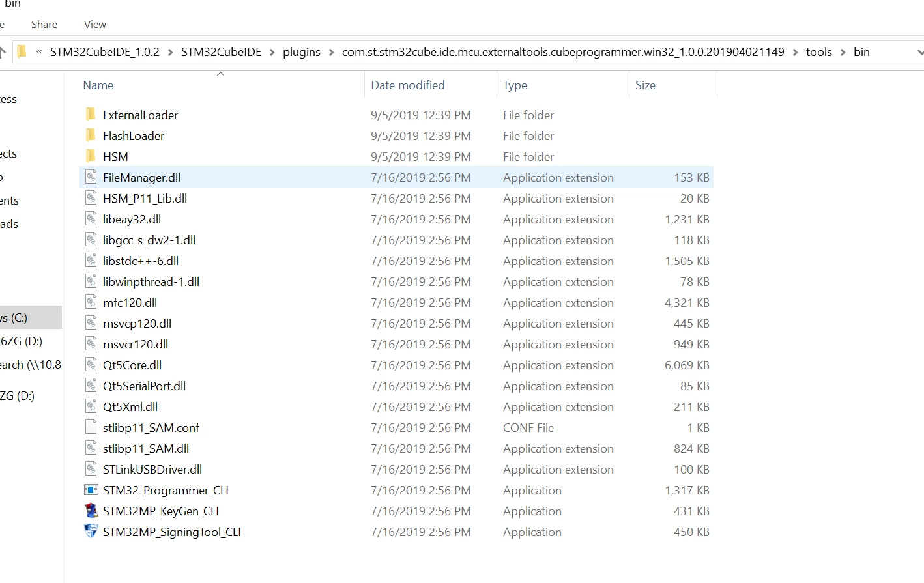Click the CONF File type cell
Viewport: 924px width, 583px height.
(528, 427)
